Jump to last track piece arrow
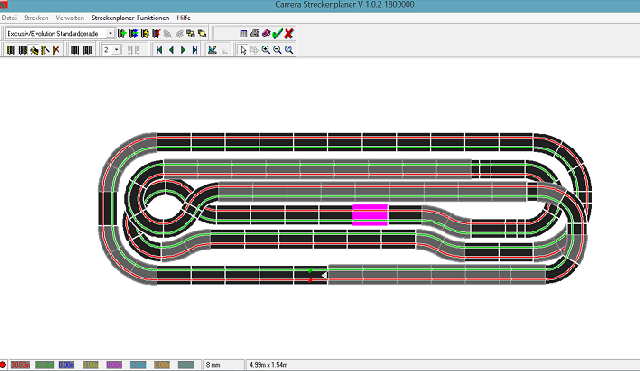Image resolution: width=640 pixels, height=371 pixels. [195, 50]
